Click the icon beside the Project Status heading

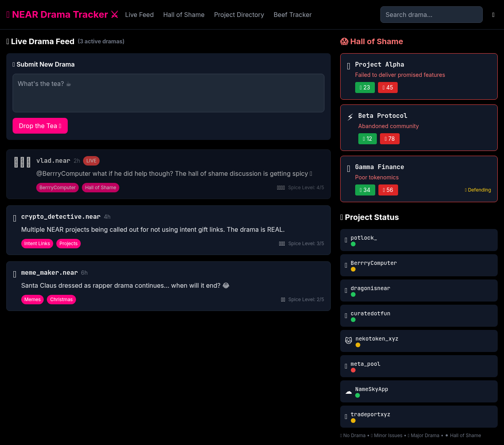click(341, 217)
